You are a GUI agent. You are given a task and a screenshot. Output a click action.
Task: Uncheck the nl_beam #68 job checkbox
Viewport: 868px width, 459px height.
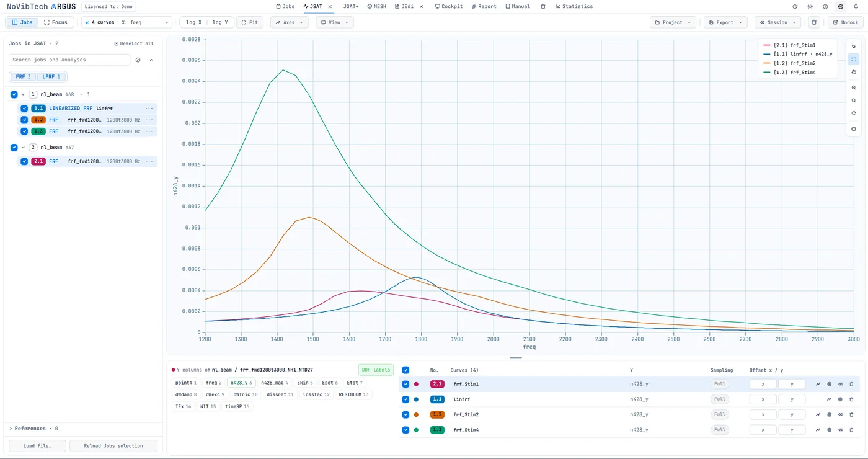[14, 94]
